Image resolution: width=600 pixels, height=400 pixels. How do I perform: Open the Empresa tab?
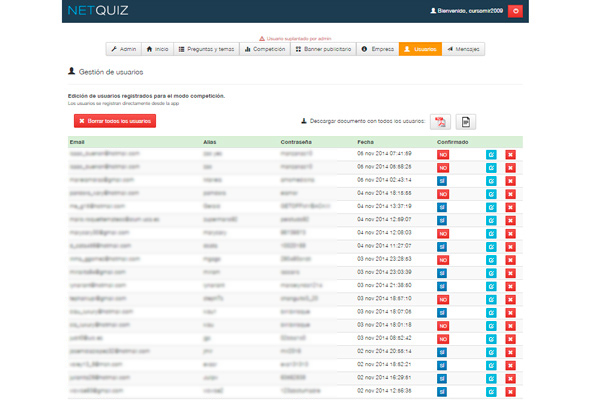[x=378, y=49]
